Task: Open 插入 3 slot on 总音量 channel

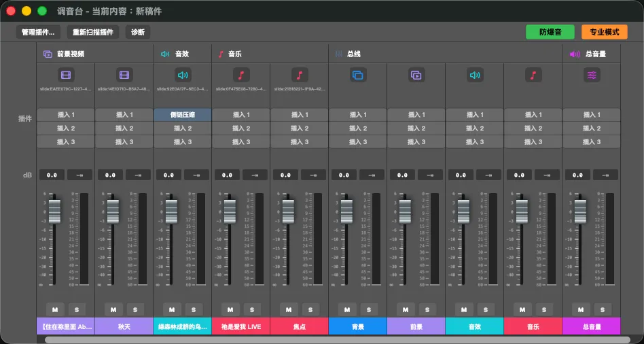Action: tap(592, 142)
